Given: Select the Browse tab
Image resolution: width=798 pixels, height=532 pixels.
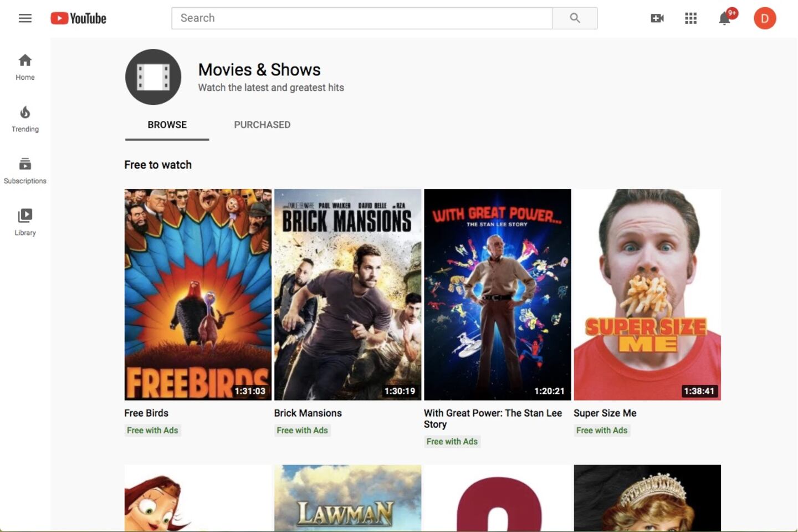Looking at the screenshot, I should pyautogui.click(x=167, y=125).
